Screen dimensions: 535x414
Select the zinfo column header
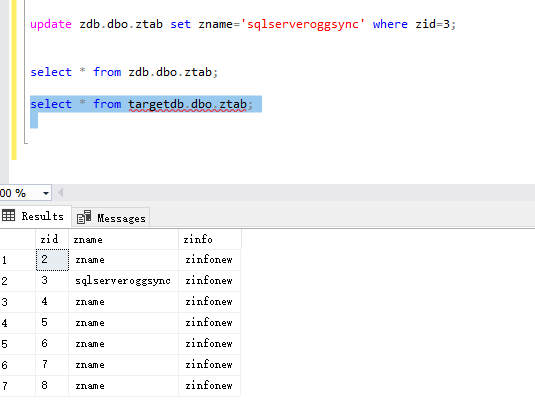[x=210, y=239]
